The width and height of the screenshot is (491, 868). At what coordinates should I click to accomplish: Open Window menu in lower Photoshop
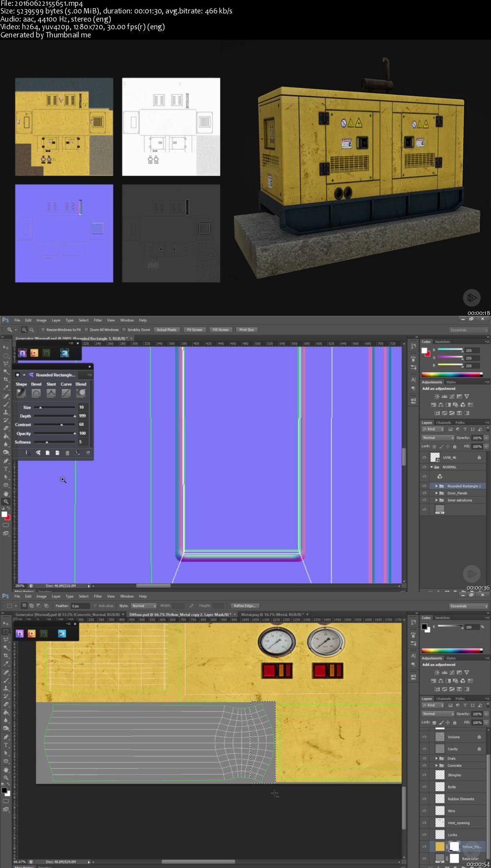click(127, 596)
